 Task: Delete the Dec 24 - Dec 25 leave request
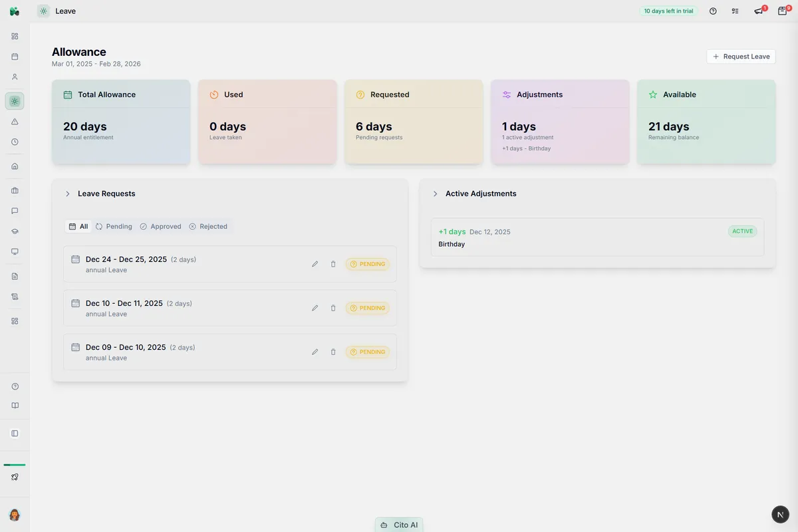point(333,264)
